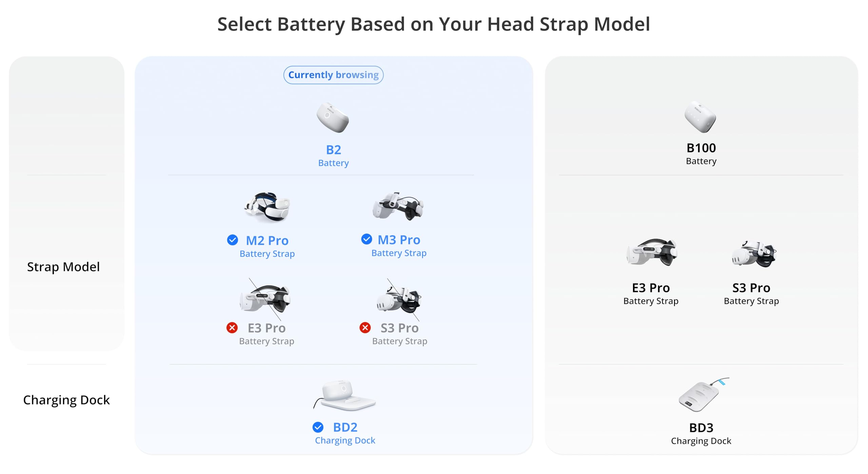Click the B2 battery product image

coord(333,117)
